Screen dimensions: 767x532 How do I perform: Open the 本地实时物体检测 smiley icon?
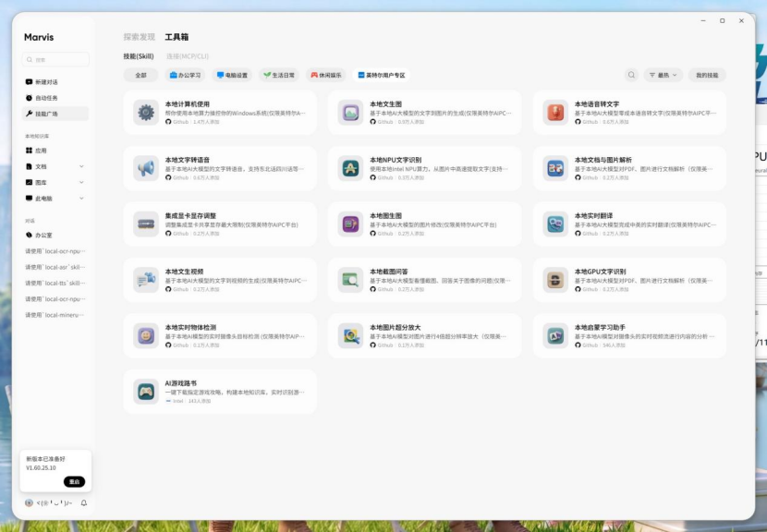tap(146, 336)
